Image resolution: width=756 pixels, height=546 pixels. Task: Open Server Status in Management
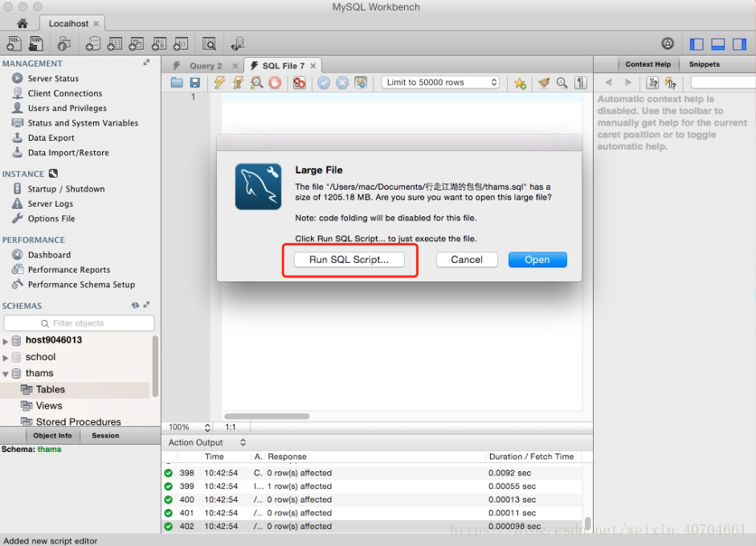coord(53,78)
